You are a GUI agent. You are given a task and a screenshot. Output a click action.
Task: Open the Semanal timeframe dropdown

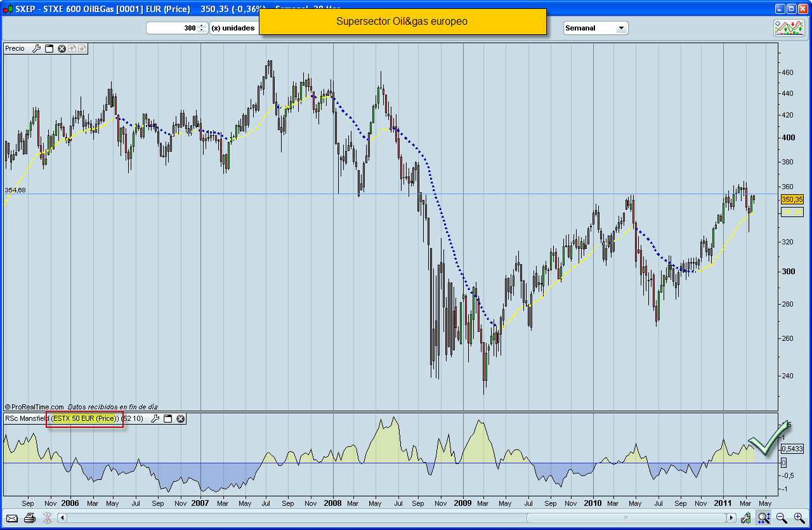coord(621,28)
